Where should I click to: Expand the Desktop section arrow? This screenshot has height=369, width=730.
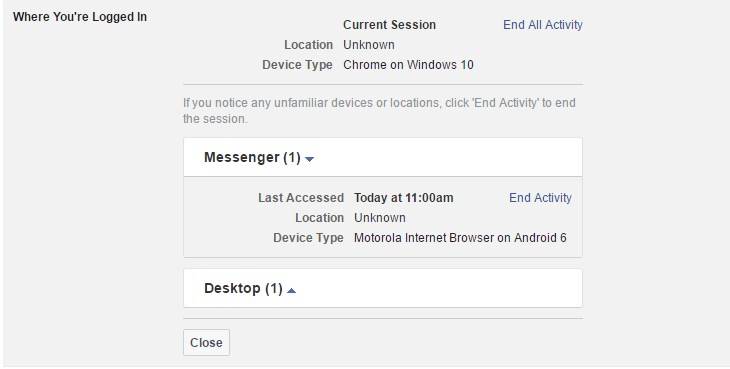click(291, 290)
